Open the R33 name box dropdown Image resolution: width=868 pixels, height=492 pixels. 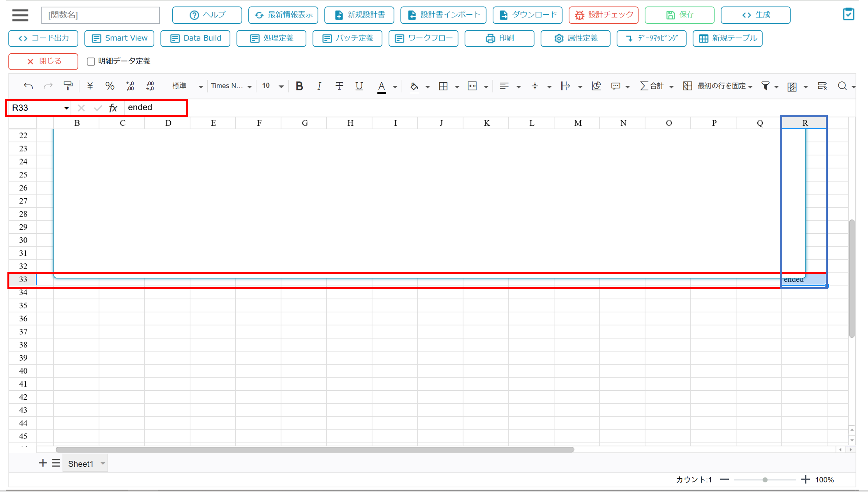click(66, 108)
